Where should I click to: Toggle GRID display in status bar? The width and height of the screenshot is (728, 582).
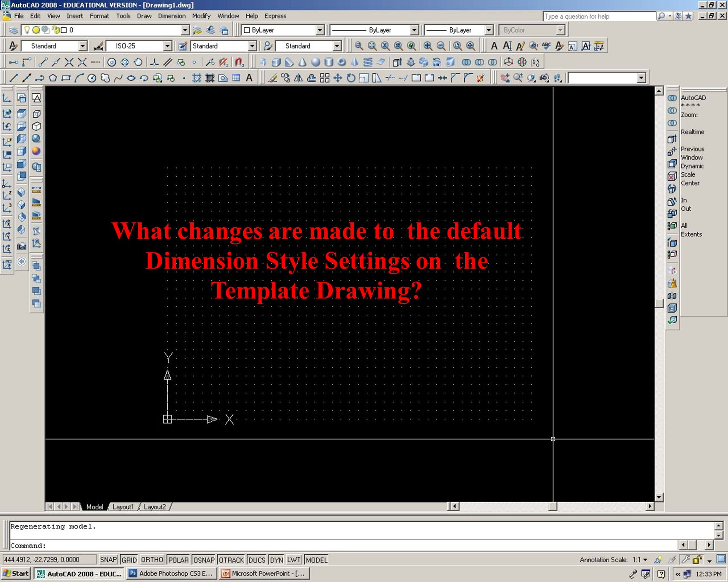point(129,560)
